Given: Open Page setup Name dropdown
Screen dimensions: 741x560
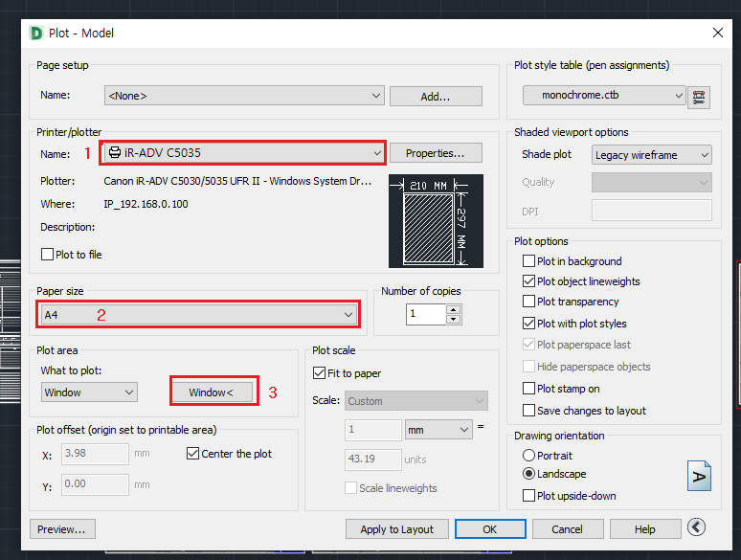Looking at the screenshot, I should coord(244,96).
